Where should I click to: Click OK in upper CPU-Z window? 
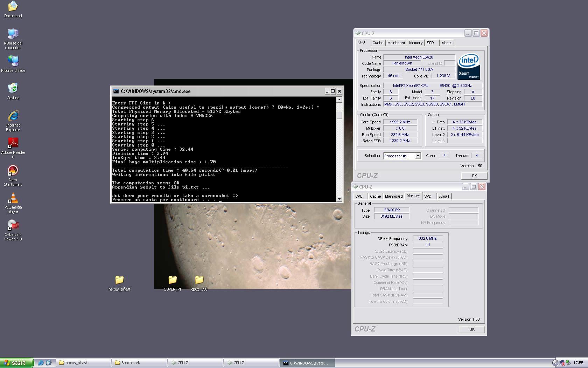[x=474, y=176]
